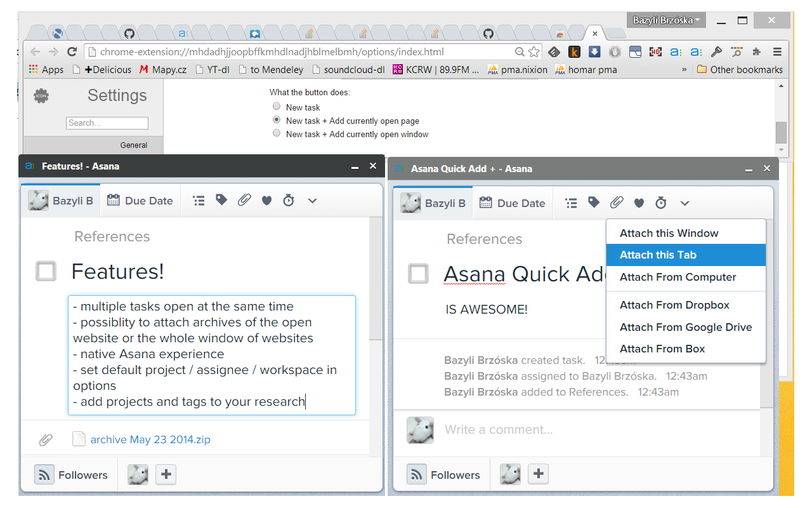Screen dimensions: 812x508
Task: Click the grey stop hand extension icon
Action: point(615,52)
